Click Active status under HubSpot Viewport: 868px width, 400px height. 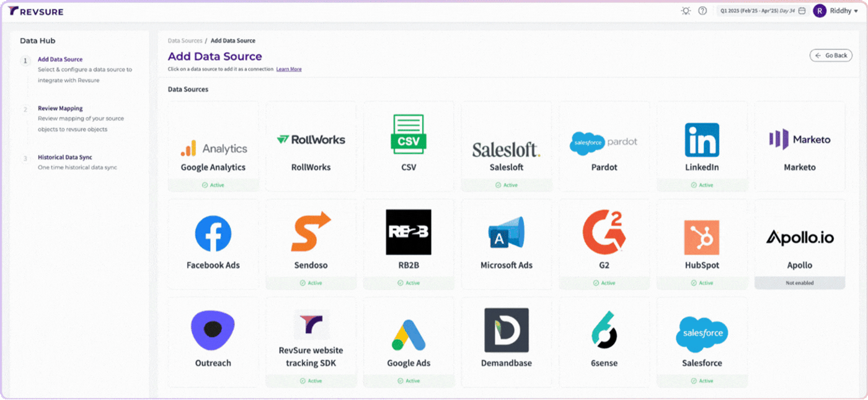pyautogui.click(x=702, y=283)
